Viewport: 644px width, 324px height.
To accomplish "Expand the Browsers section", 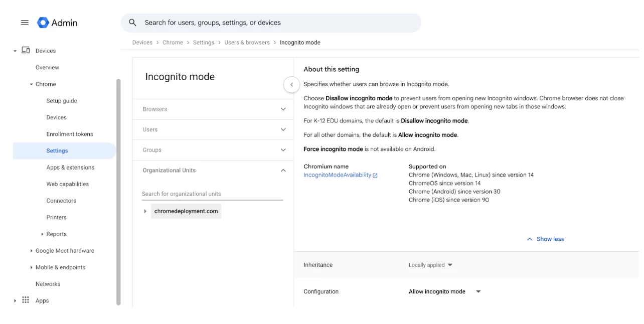I will pyautogui.click(x=283, y=109).
